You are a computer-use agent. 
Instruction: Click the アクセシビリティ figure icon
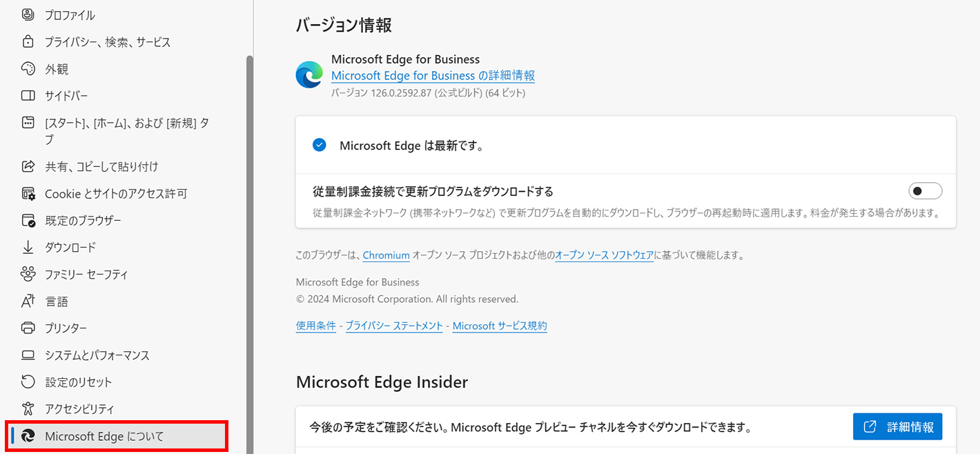pyautogui.click(x=28, y=408)
